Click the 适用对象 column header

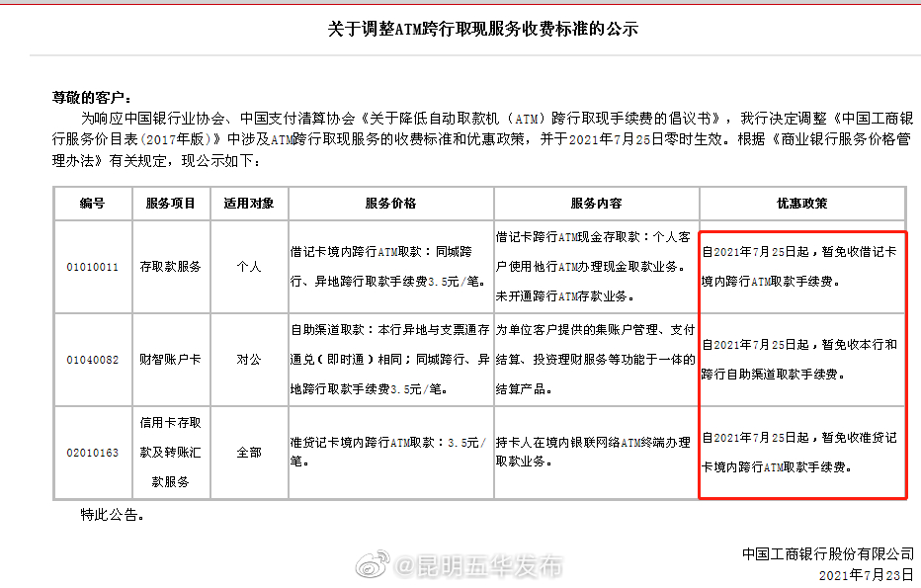pos(249,203)
